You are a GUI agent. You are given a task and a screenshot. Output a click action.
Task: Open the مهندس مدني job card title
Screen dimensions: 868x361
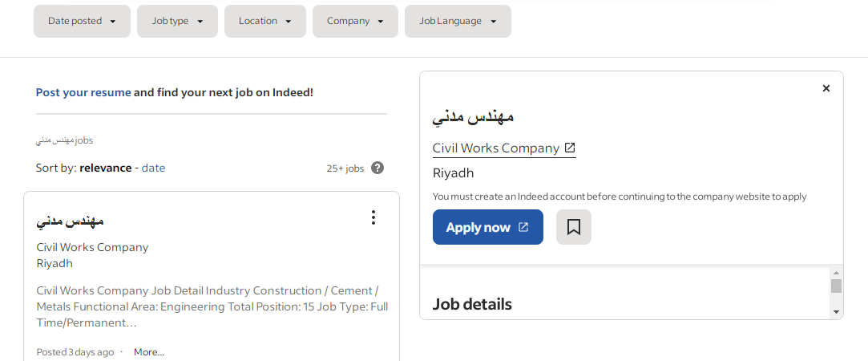(x=71, y=221)
